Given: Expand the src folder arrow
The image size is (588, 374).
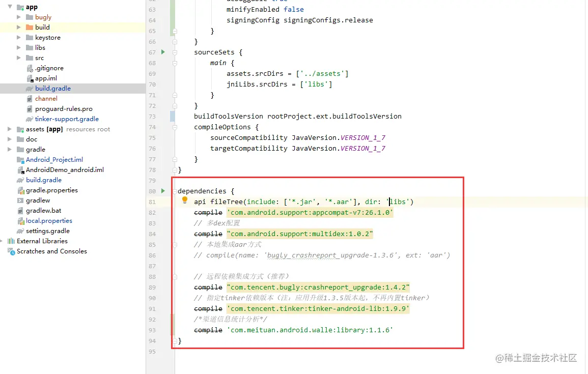Looking at the screenshot, I should [x=19, y=57].
